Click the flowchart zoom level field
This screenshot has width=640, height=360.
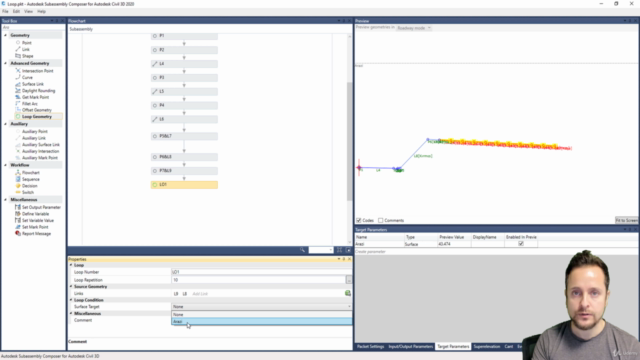tap(320, 250)
